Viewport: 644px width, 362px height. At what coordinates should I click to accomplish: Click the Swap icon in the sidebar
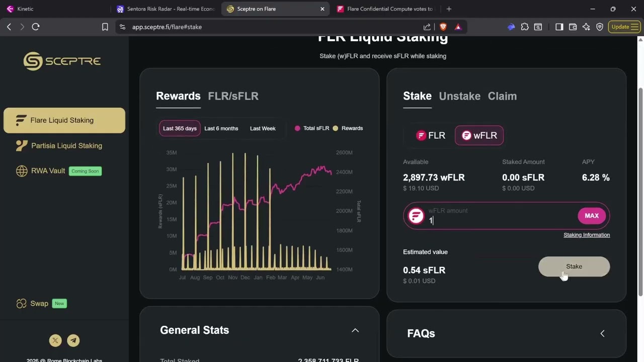click(x=21, y=304)
